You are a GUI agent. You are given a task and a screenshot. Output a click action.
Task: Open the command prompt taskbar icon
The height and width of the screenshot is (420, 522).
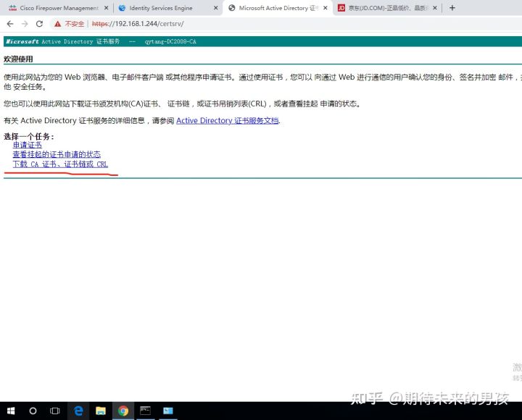pos(145,411)
